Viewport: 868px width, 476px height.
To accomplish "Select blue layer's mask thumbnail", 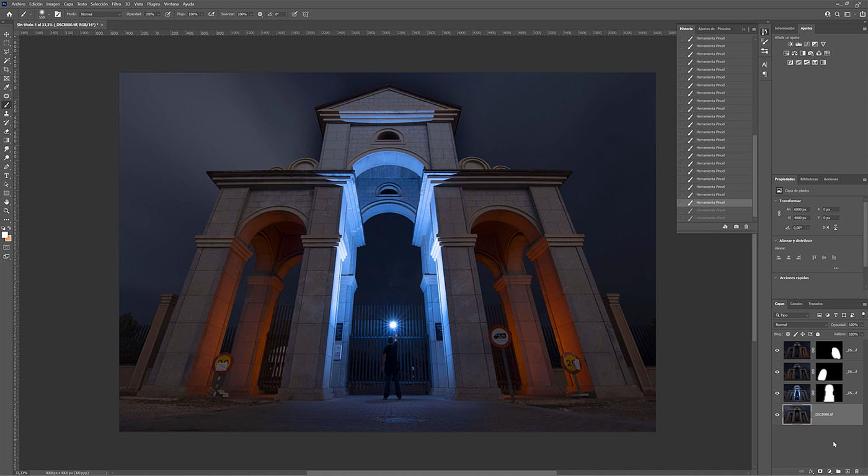I will pos(829,393).
